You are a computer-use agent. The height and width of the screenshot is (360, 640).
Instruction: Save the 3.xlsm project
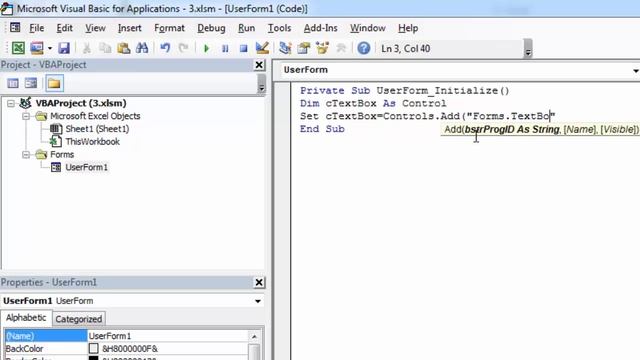coord(64,48)
